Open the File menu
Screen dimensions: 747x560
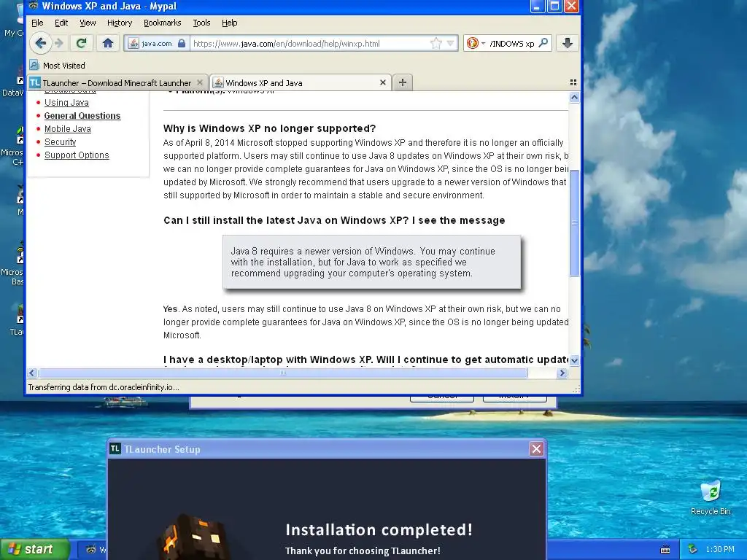click(37, 23)
